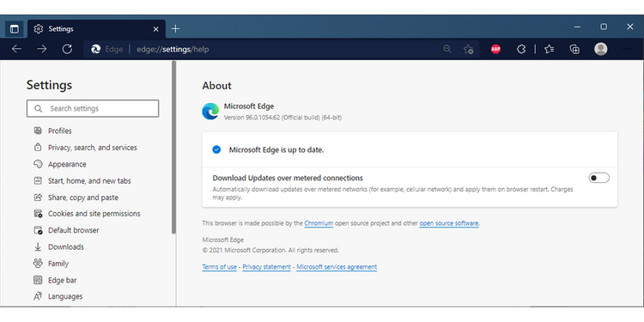
Task: Click the gear icon on the Settings tab
Action: (x=39, y=28)
